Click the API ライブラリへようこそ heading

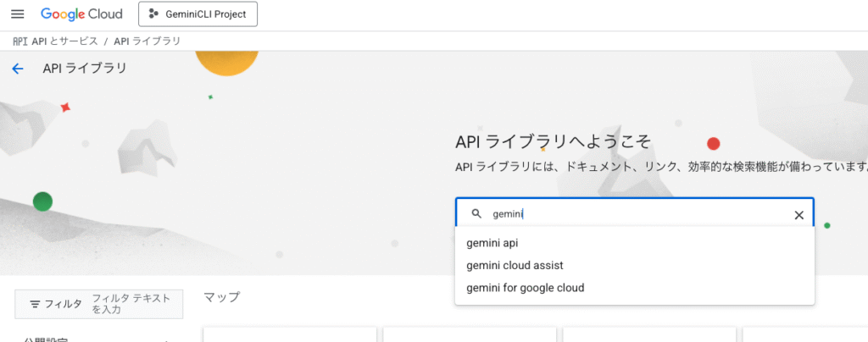click(553, 142)
